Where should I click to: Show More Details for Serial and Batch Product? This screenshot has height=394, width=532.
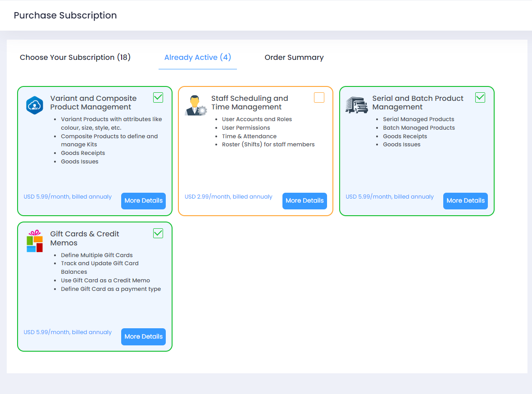coord(465,201)
